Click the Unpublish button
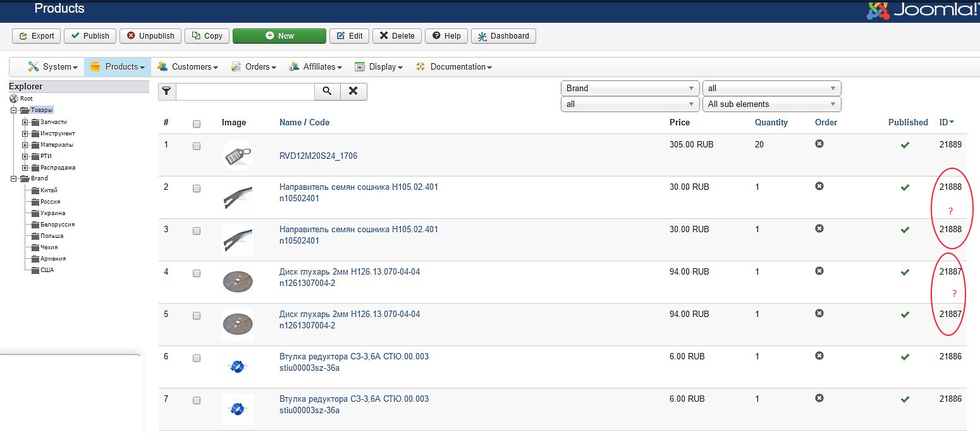The width and height of the screenshot is (980, 434). click(150, 36)
